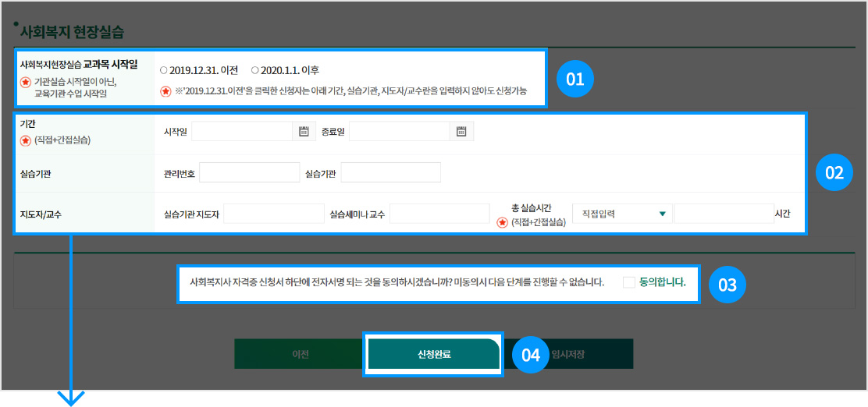Click the blue 04 marker badge
This screenshot has height=407, width=868.
click(531, 355)
